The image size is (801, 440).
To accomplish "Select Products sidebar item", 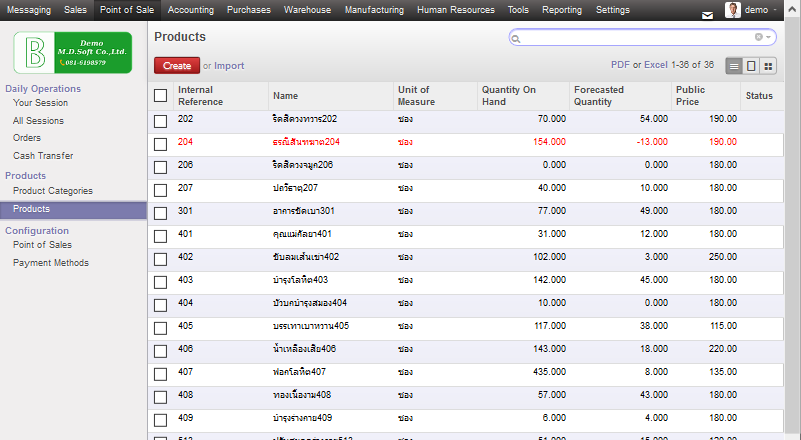I will (x=74, y=209).
